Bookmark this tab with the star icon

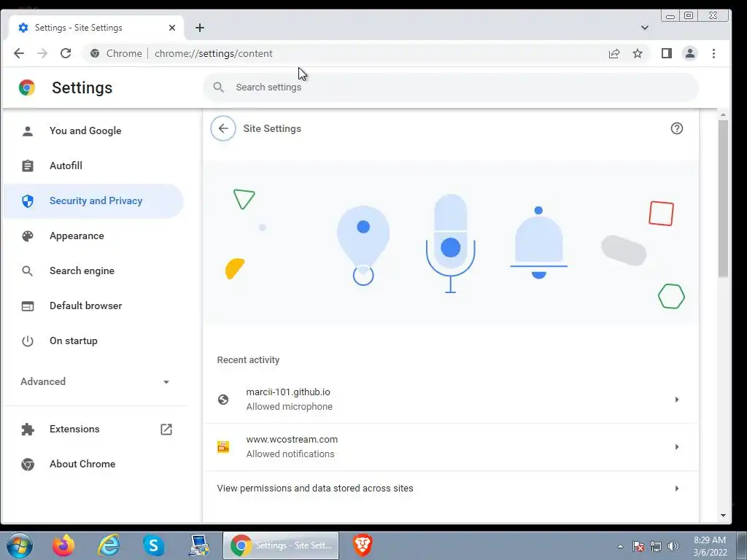638,53
